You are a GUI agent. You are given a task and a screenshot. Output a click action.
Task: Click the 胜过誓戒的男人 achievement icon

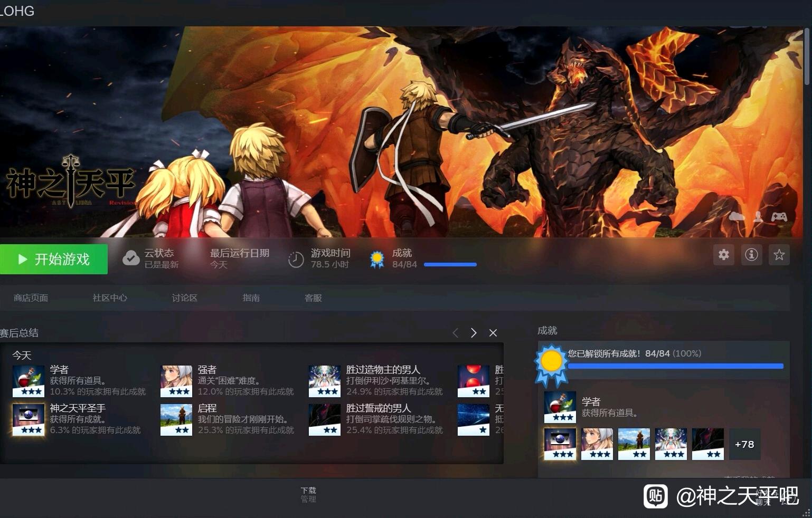tap(325, 419)
